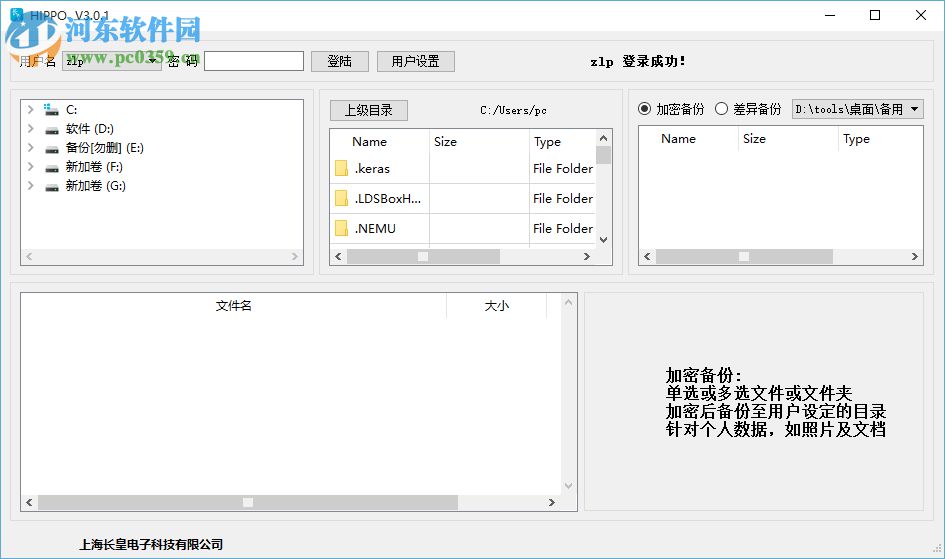The width and height of the screenshot is (945, 559).
Task: Click the C:/Users/pc path label
Action: click(513, 110)
